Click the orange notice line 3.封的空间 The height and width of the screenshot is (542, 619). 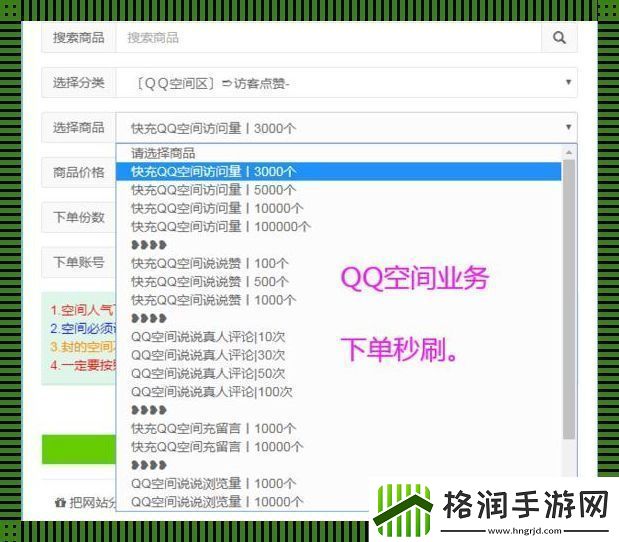coord(83,347)
